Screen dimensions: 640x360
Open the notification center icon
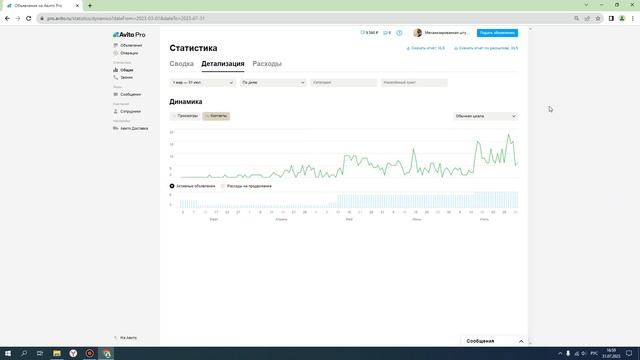pyautogui.click(x=629, y=353)
